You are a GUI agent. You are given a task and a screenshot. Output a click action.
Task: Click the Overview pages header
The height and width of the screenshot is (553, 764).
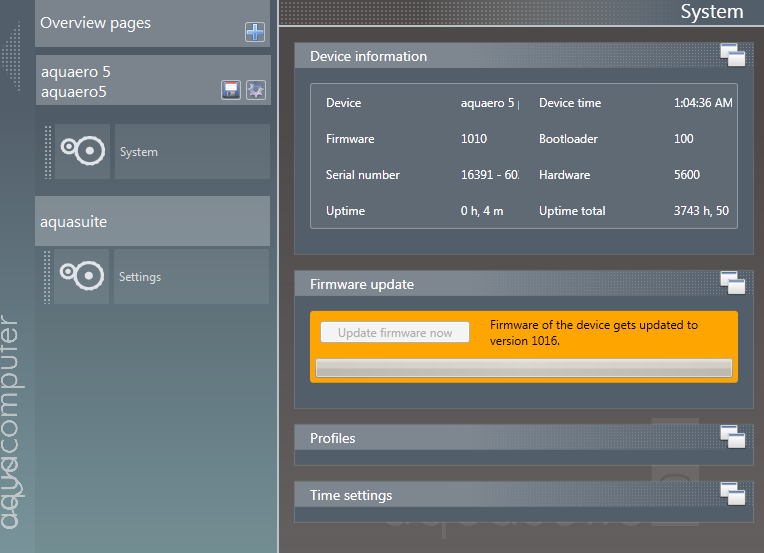tap(130, 23)
